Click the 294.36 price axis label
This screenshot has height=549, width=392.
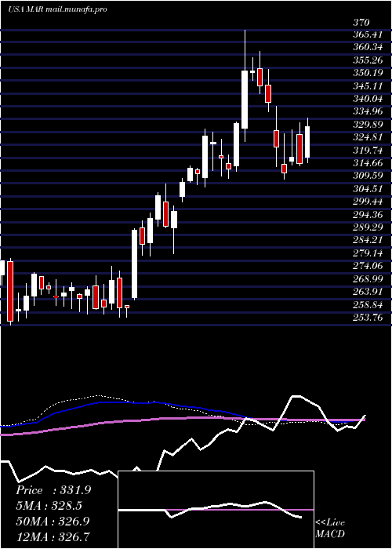(367, 215)
